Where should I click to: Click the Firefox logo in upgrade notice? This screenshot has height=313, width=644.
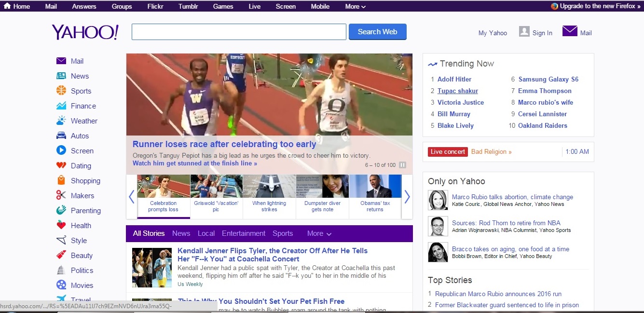pyautogui.click(x=555, y=6)
